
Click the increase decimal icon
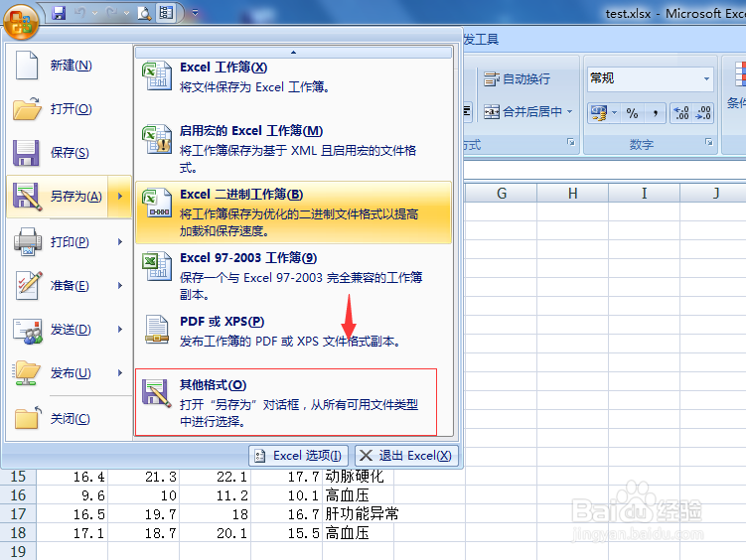[681, 112]
